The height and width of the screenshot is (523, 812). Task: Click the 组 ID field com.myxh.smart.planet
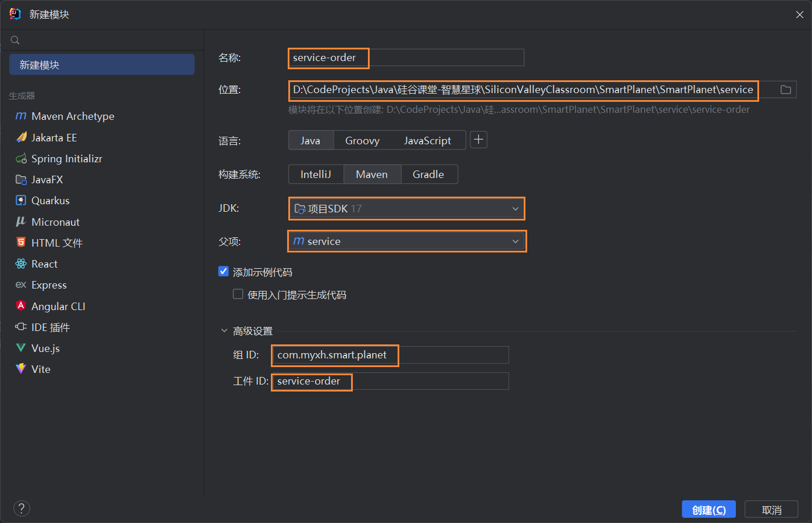click(x=390, y=355)
